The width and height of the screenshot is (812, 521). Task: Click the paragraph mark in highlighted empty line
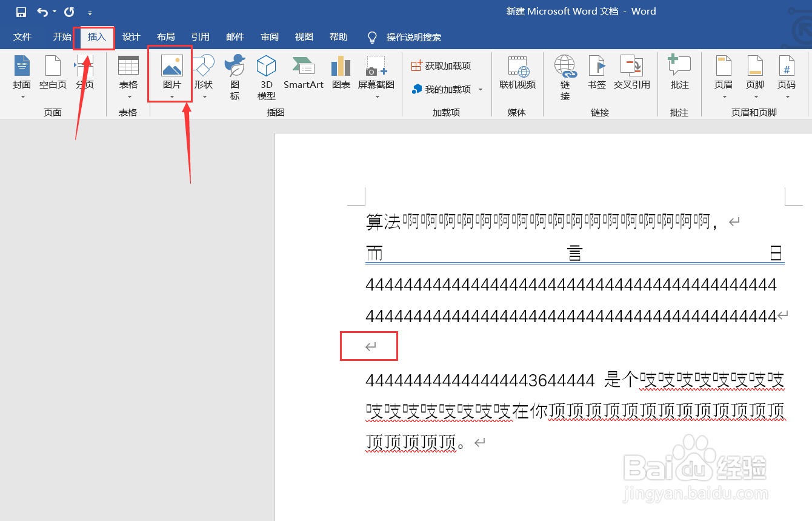point(369,345)
